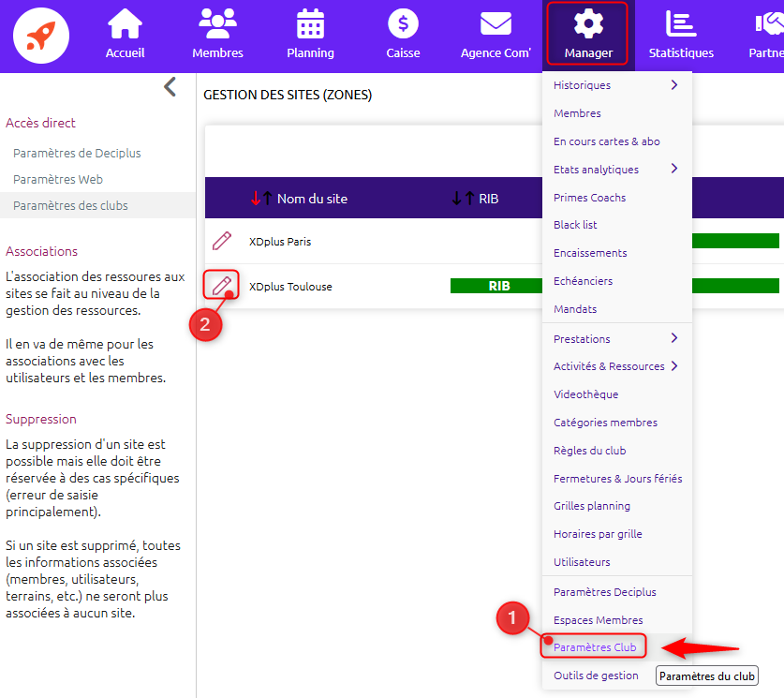This screenshot has width=784, height=698.
Task: Open the Agence Com' envelope icon
Action: tap(496, 23)
